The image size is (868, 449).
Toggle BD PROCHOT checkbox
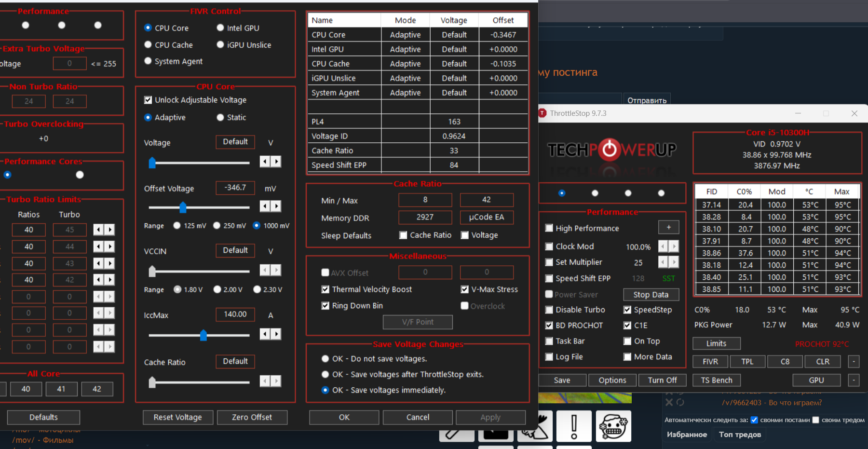point(549,326)
